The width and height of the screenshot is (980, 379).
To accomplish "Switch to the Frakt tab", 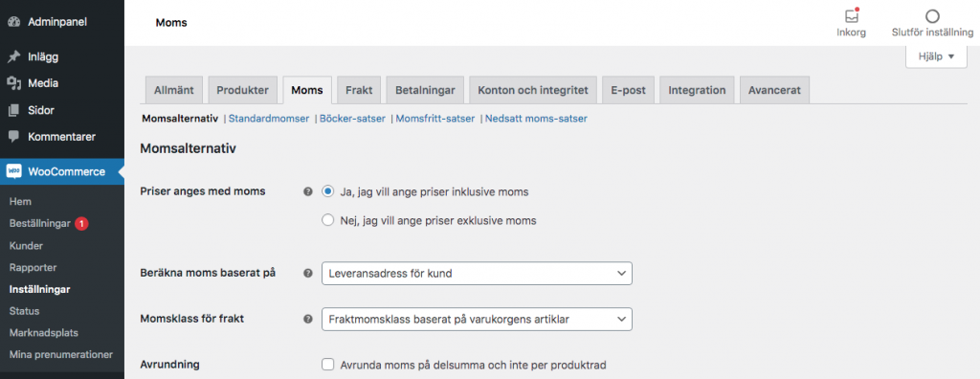I will click(359, 90).
